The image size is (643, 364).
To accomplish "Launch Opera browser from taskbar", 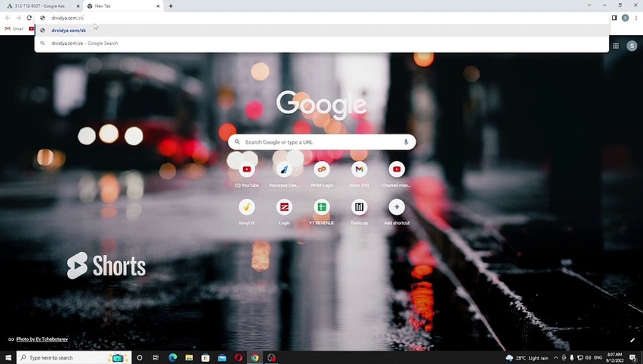I will click(x=239, y=357).
